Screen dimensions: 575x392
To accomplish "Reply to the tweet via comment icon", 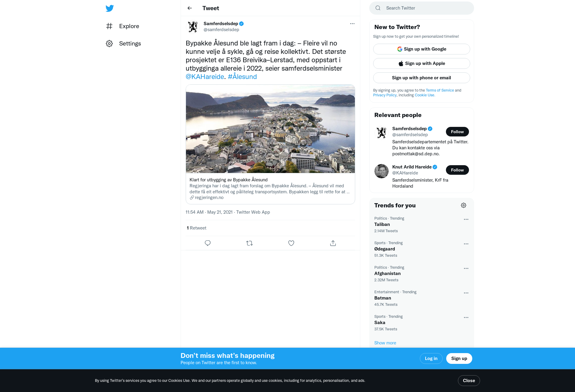I will [x=208, y=243].
